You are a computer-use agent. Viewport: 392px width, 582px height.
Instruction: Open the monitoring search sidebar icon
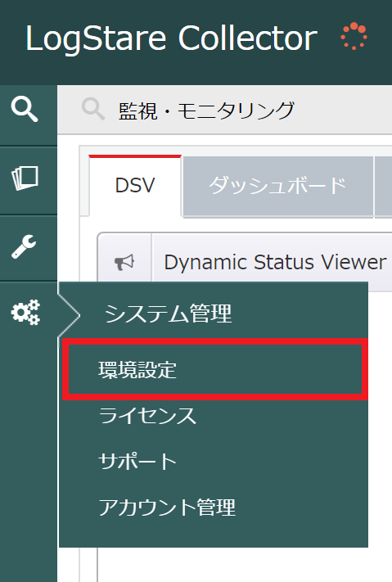coord(25,110)
